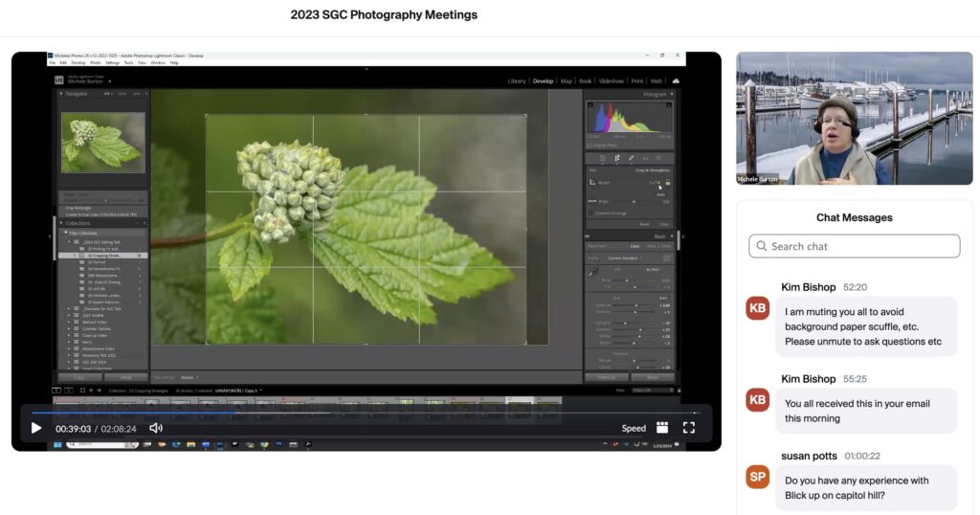
Task: Switch to the Library module tab
Action: (518, 81)
